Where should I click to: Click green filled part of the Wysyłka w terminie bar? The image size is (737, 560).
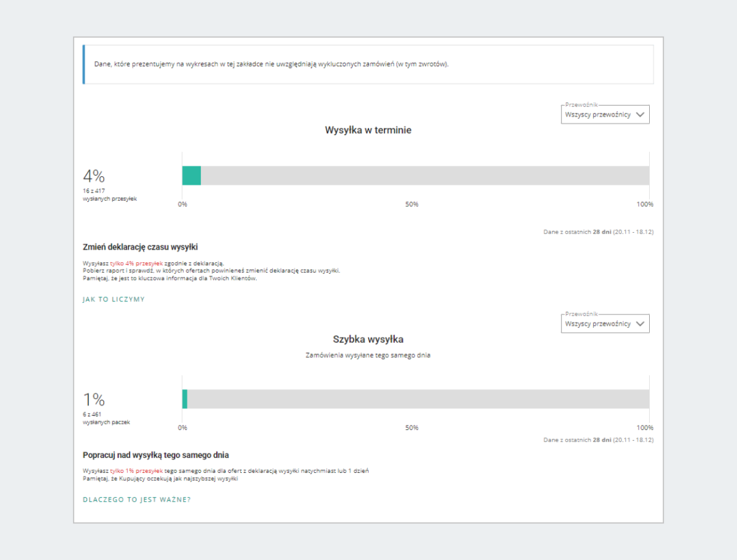click(192, 176)
